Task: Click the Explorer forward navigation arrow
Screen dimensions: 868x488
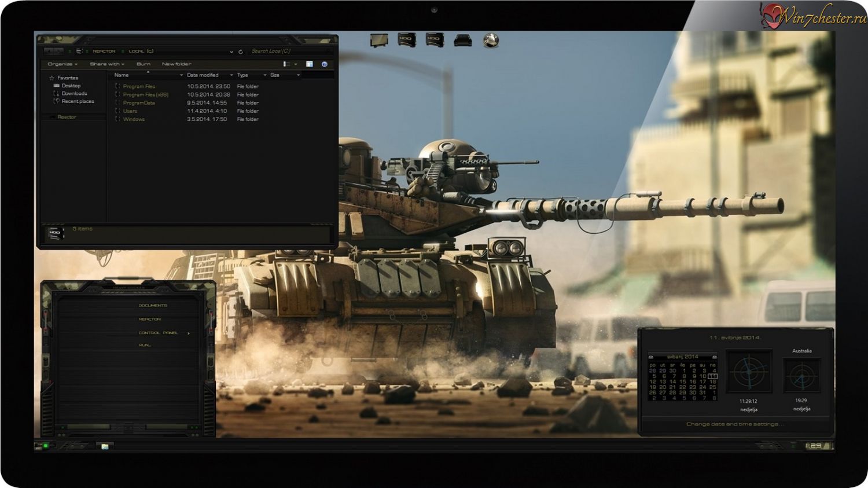Action: tap(59, 52)
